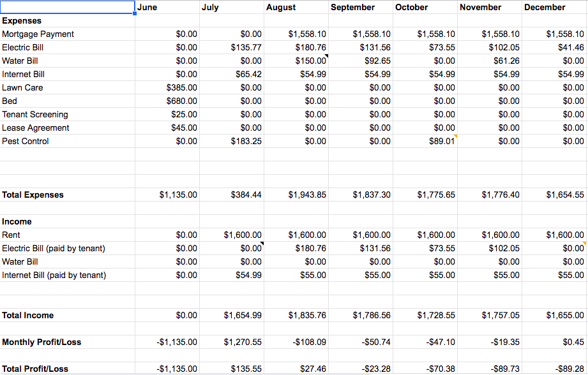The width and height of the screenshot is (588, 375).
Task: Click the November header cell
Action: pos(490,7)
